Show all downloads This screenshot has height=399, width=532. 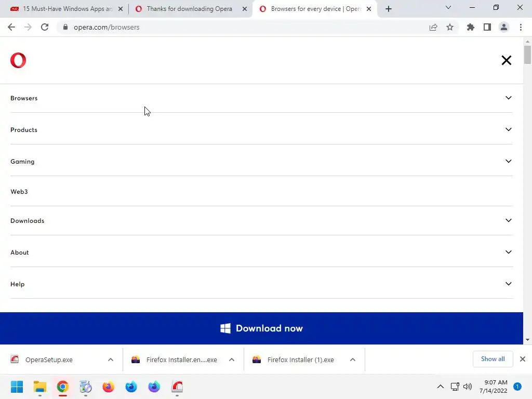tap(493, 359)
